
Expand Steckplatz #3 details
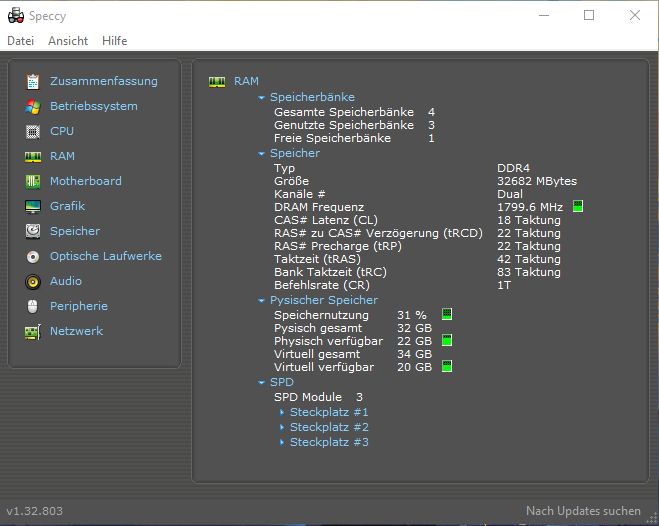pyautogui.click(x=282, y=442)
